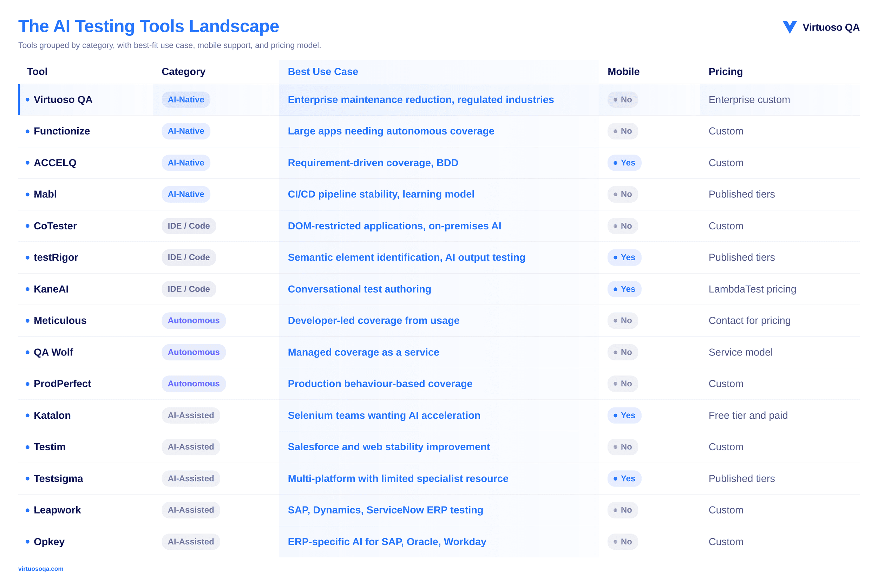Click the IDE / Code badge for CoTester
The image size is (878, 588).
189,226
